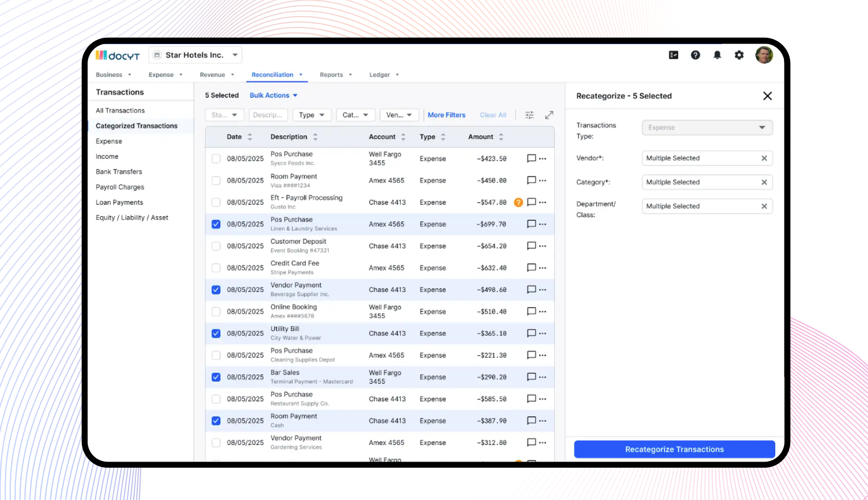Click the help question mark icon
Image resolution: width=868 pixels, height=500 pixels.
point(695,55)
